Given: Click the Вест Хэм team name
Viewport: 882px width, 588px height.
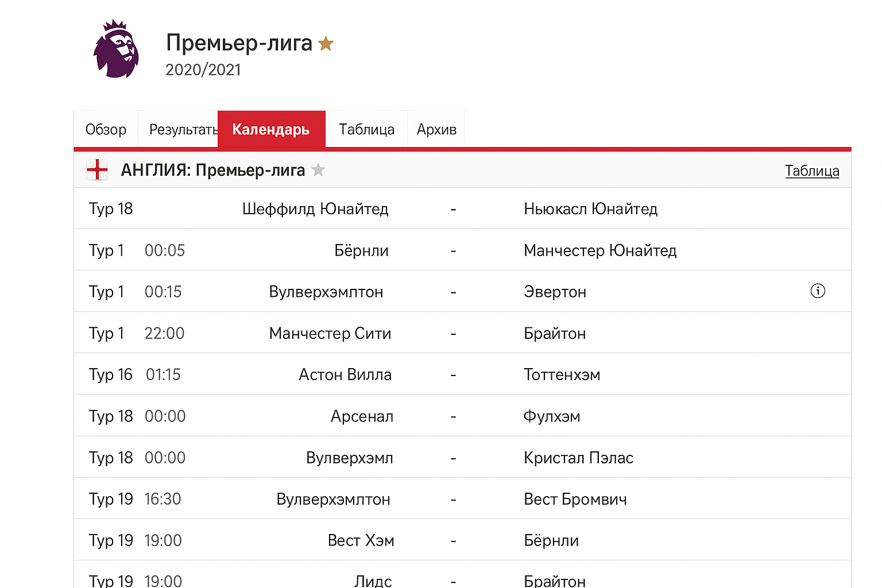Looking at the screenshot, I should pos(361,540).
